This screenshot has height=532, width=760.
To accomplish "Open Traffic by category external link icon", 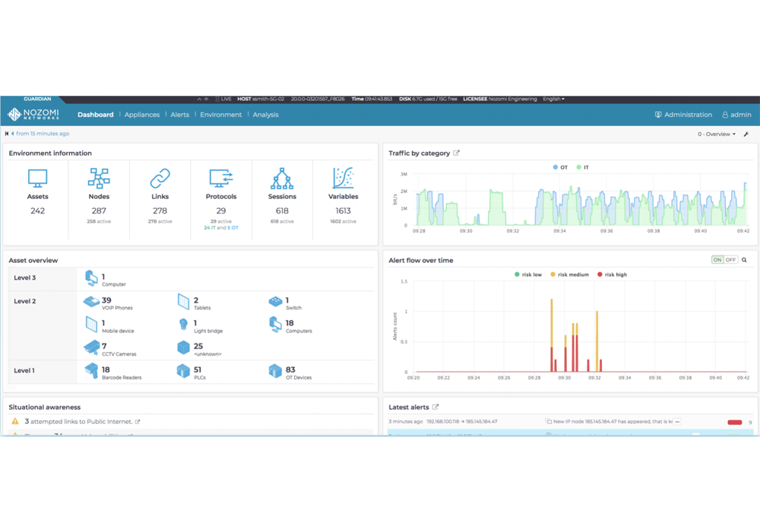I will click(456, 153).
